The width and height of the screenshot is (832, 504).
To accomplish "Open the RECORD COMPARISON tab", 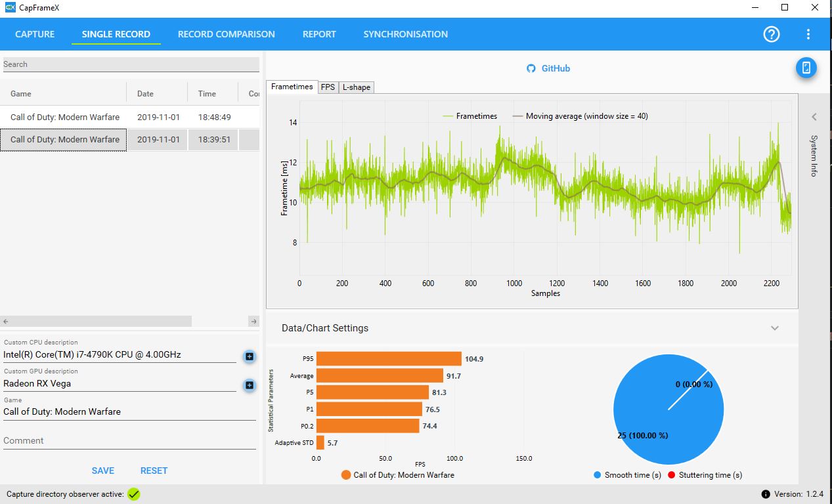I will [x=227, y=34].
